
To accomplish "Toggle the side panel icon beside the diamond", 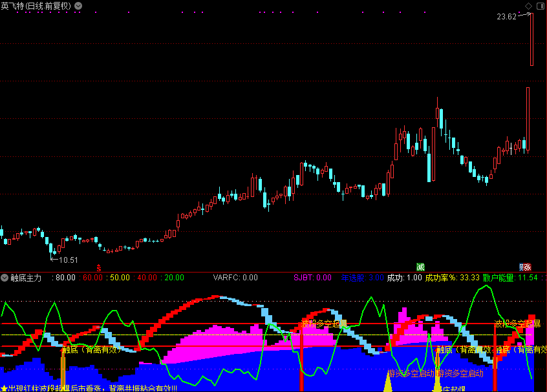I will click(x=541, y=6).
